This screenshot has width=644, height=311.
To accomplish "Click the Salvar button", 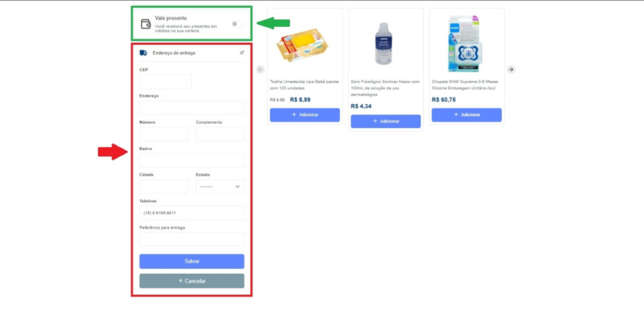I will coord(192,261).
